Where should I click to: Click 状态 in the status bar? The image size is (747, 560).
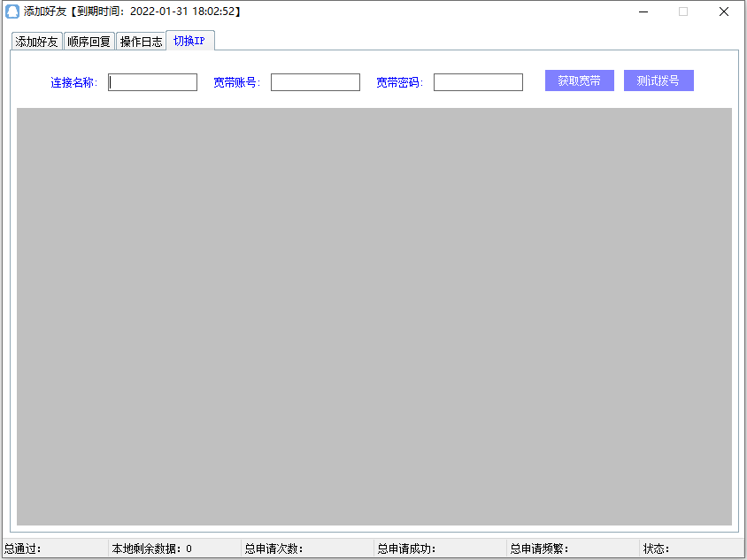pyautogui.click(x=656, y=548)
